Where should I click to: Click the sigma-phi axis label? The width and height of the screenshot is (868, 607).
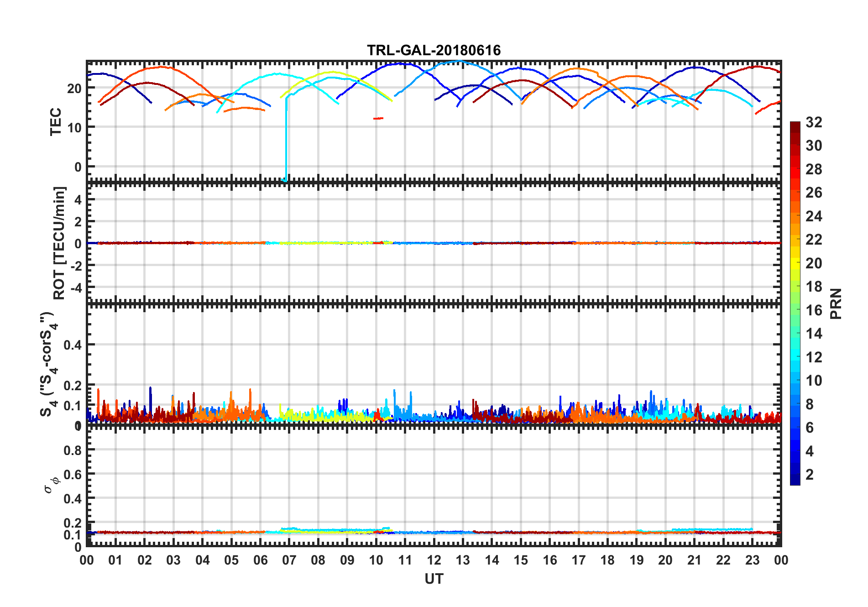coord(51,485)
